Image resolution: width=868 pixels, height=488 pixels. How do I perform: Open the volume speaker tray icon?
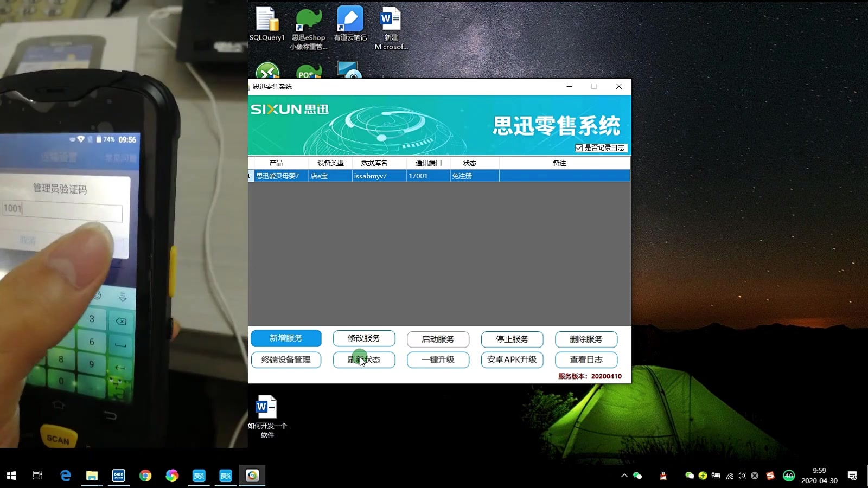[742, 476]
